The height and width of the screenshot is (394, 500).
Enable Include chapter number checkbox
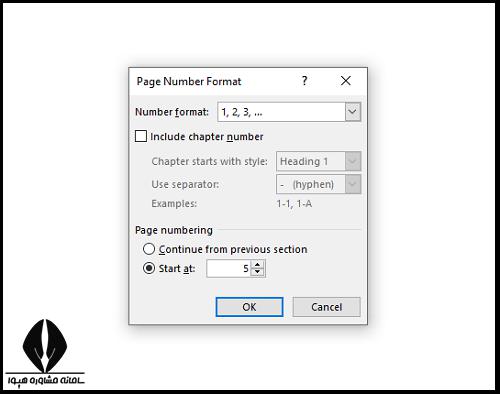pos(141,136)
